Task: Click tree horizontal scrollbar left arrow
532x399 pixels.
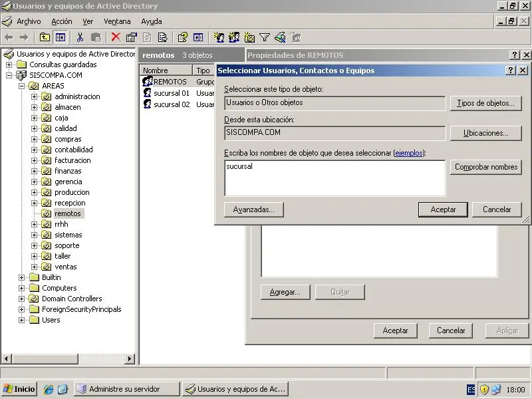Action: 6,358
